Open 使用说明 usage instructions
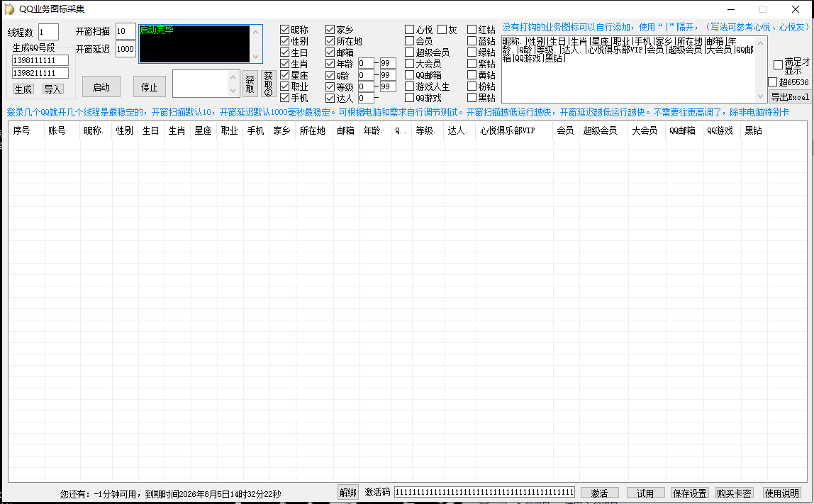The image size is (814, 504). (782, 493)
